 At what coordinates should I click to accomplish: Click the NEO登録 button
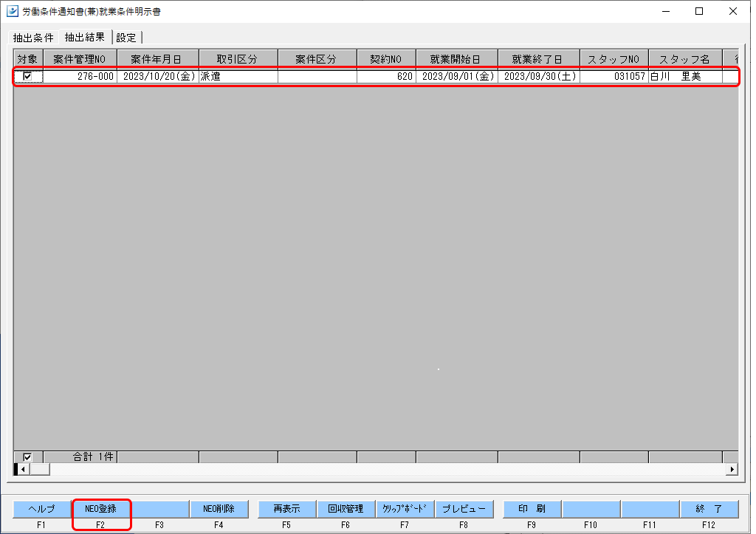(x=100, y=509)
